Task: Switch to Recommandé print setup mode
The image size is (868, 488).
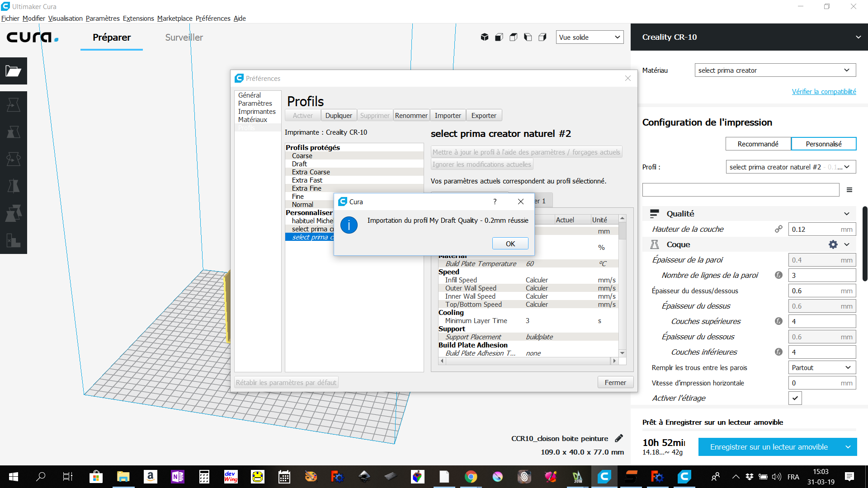Action: coord(758,144)
